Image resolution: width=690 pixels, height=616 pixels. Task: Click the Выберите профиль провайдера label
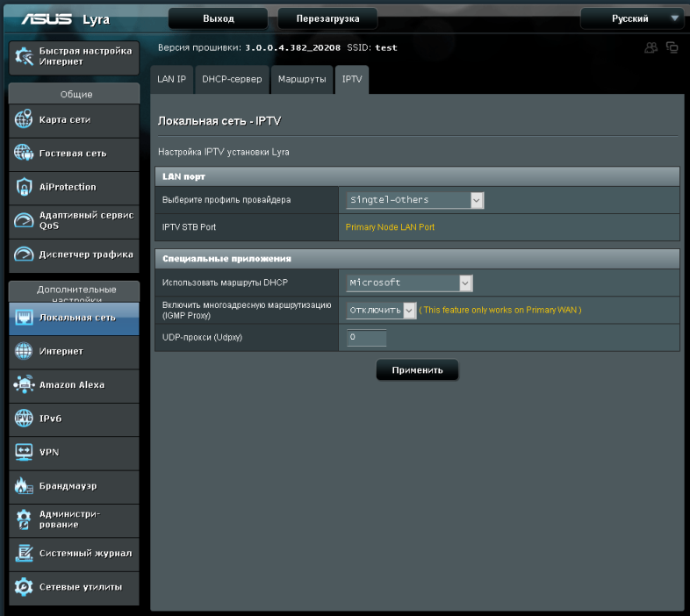tap(226, 200)
